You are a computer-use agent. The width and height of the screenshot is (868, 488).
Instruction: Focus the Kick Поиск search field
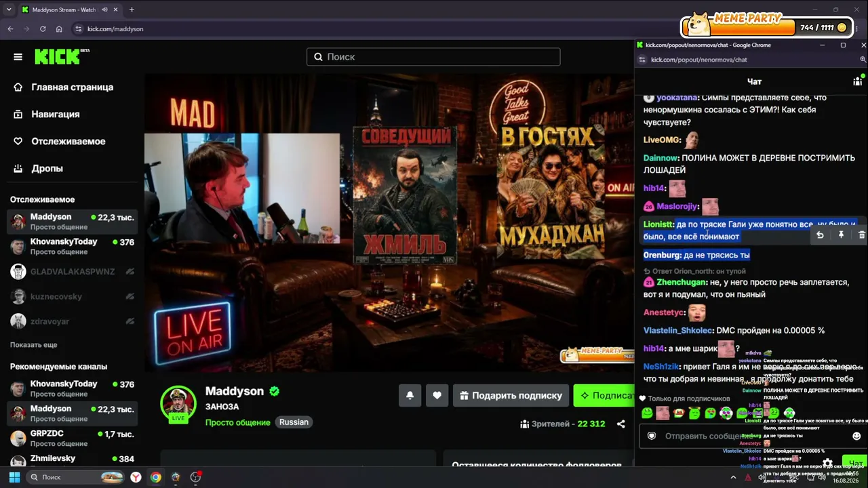point(433,57)
